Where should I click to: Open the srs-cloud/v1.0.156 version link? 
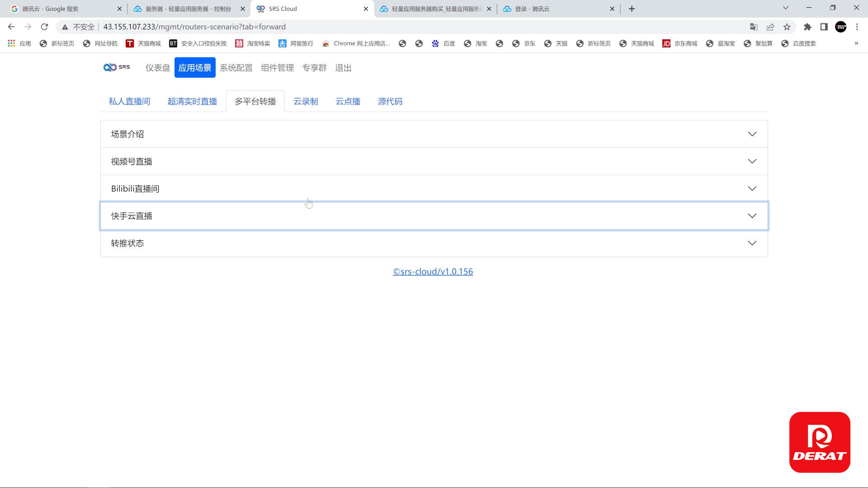tap(433, 271)
